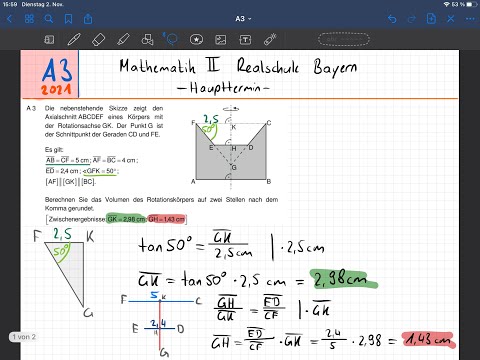The width and height of the screenshot is (480, 360).
Task: Bookmark this page
Action: (68, 19)
